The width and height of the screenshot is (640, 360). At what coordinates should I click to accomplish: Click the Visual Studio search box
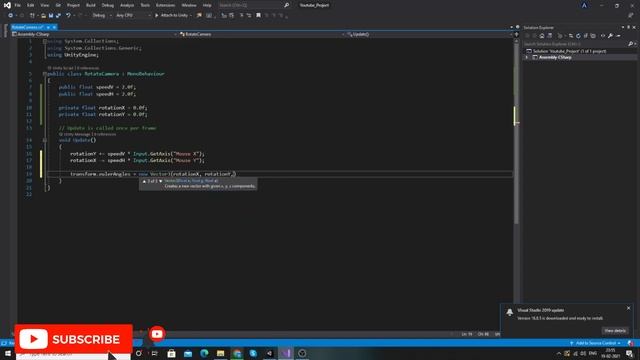pyautogui.click(x=253, y=5)
